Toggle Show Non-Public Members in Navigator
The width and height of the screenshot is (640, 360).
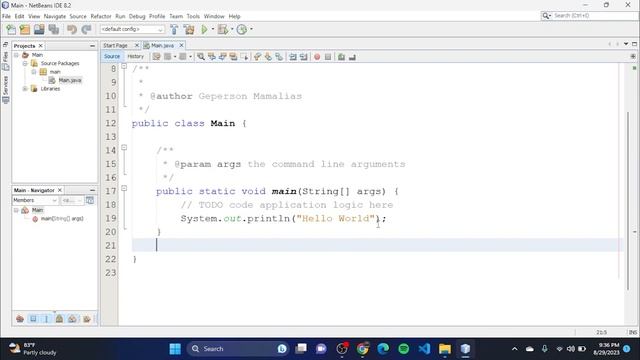pos(59,319)
